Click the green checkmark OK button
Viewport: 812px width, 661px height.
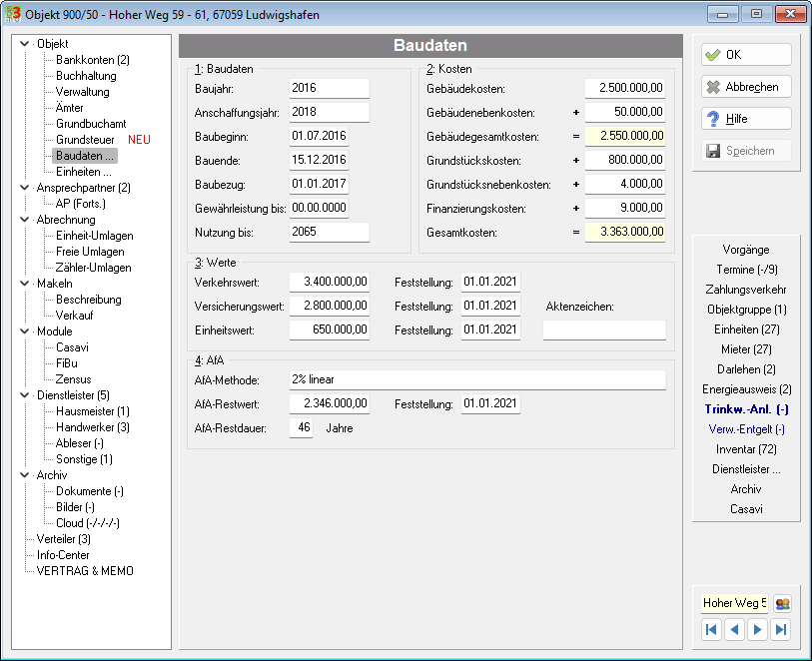[x=746, y=55]
